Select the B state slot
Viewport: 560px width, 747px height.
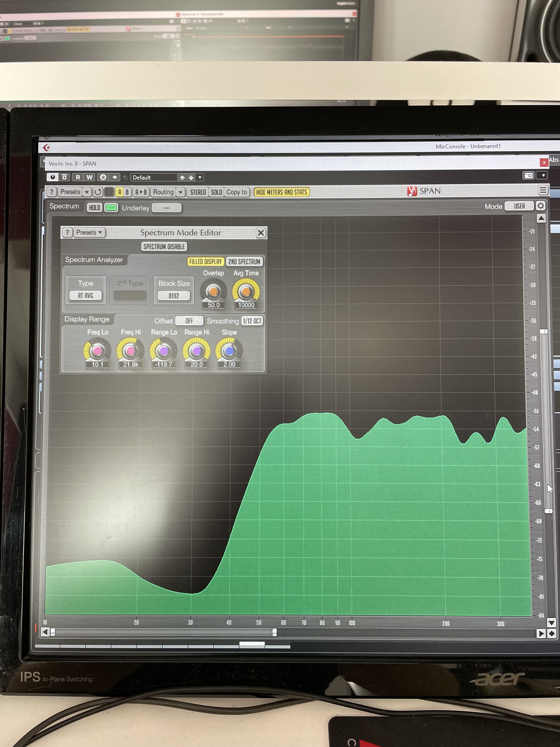click(127, 192)
